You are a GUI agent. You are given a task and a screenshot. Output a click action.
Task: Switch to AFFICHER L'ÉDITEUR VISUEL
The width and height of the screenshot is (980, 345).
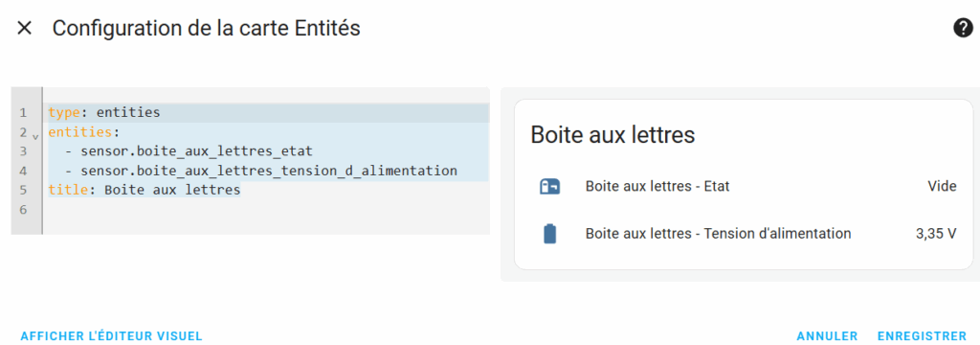(x=112, y=336)
